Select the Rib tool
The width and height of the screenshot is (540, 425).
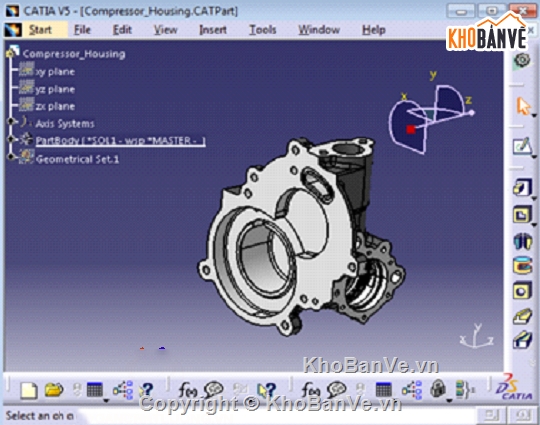(522, 317)
